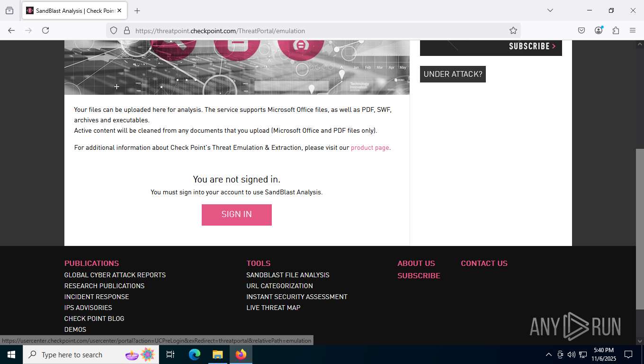Reload the current page

pyautogui.click(x=45, y=30)
